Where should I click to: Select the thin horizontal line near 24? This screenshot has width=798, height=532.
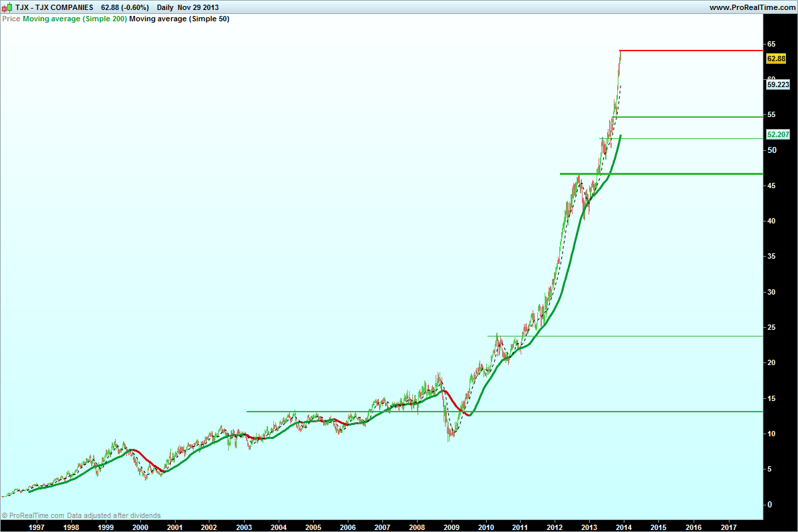click(x=624, y=336)
